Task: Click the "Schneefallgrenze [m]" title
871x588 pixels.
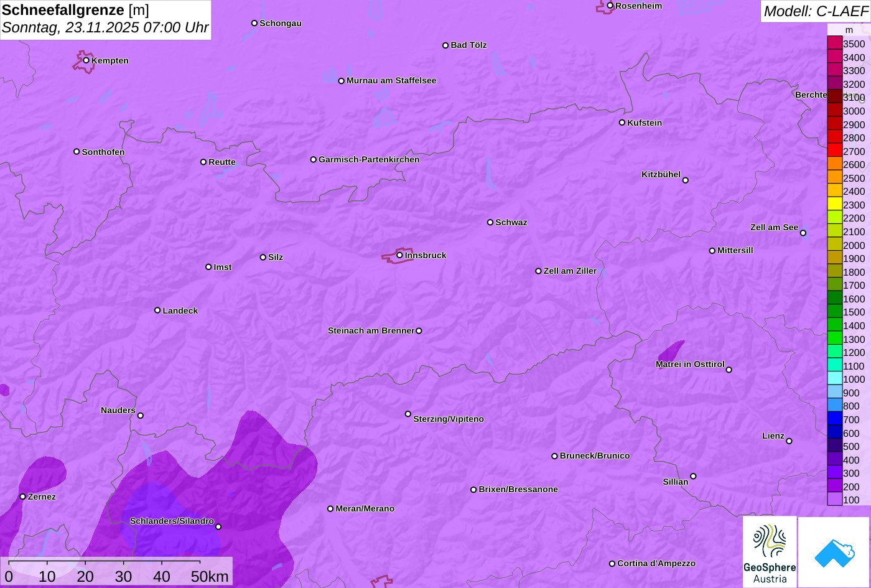Action: coord(75,10)
